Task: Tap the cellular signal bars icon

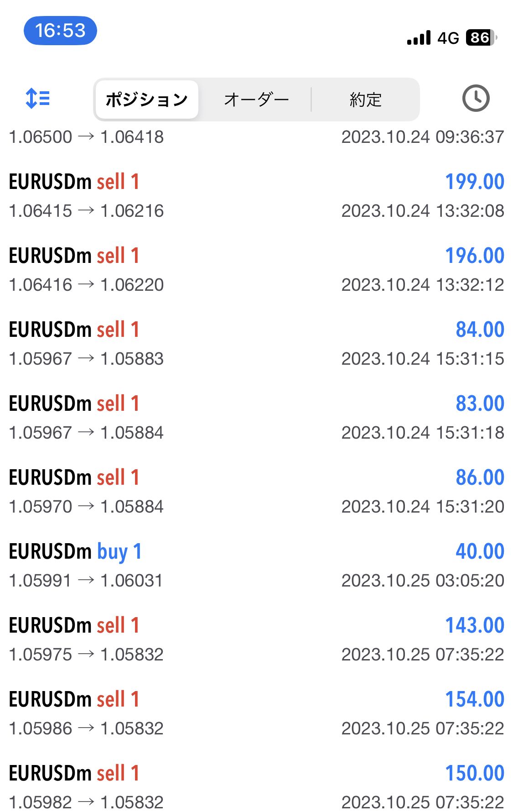Action: [419, 38]
